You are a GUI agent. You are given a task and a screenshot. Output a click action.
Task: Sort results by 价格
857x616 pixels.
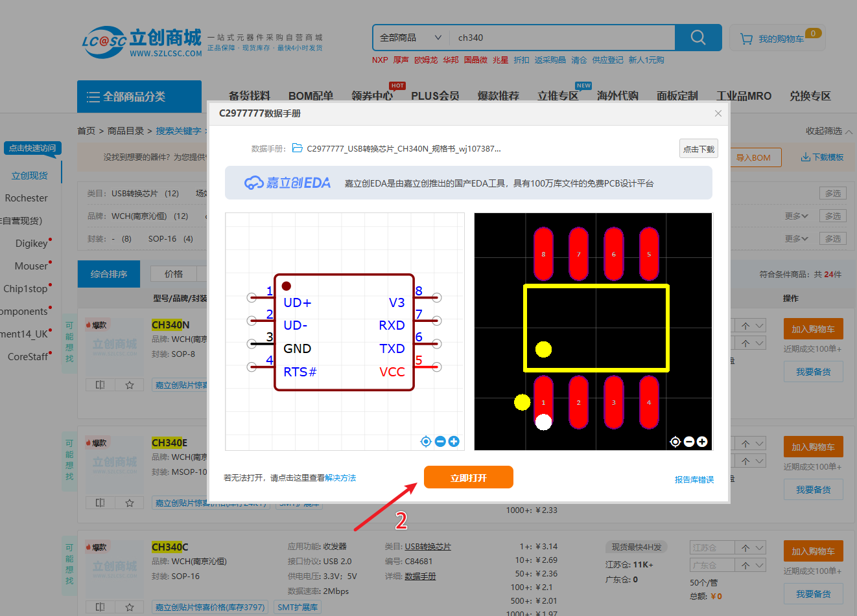(174, 274)
